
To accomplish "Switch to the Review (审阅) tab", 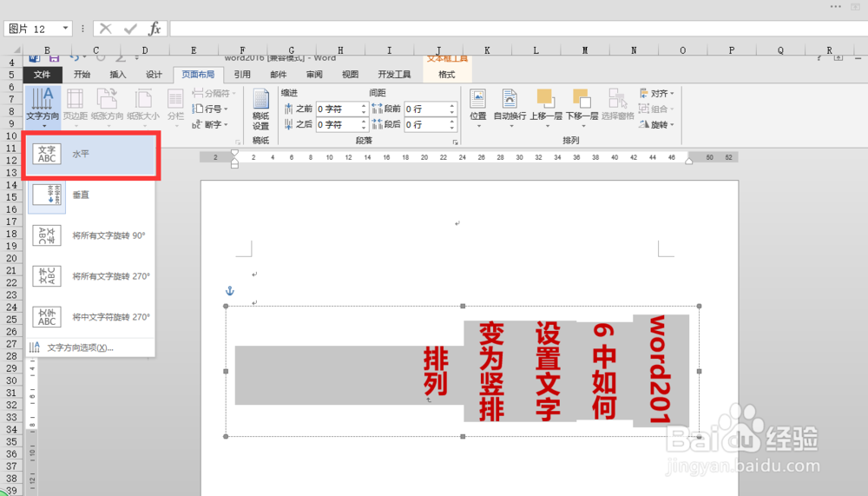I will (314, 74).
